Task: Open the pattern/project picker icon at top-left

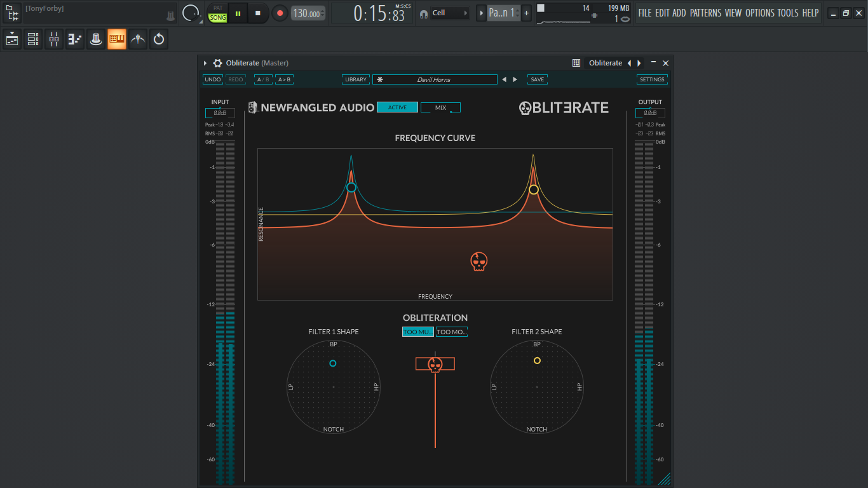Action: [11, 13]
